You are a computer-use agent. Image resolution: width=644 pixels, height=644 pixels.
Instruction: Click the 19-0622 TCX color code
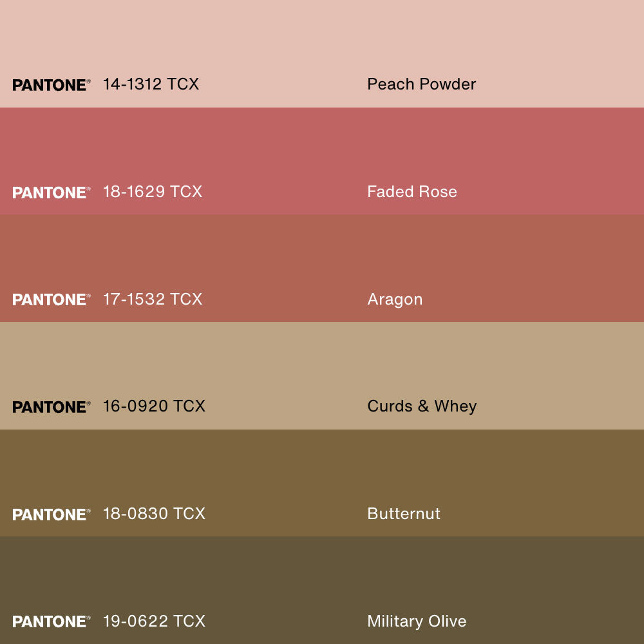[x=154, y=621]
